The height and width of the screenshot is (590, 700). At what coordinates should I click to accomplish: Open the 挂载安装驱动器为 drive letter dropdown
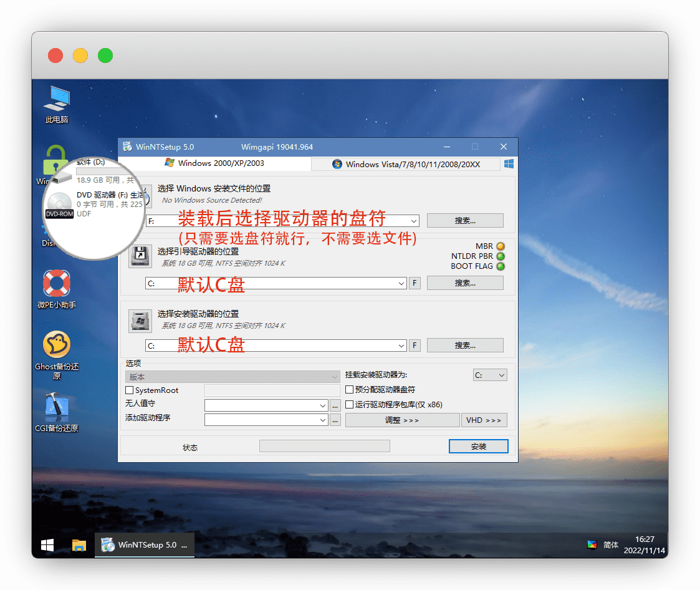coord(490,375)
